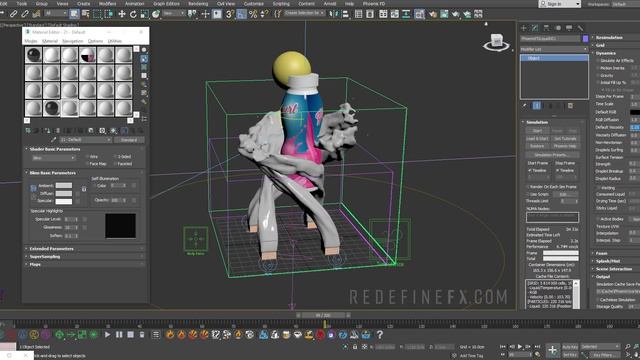Select the Link tool in main toolbar

[x=14, y=14]
